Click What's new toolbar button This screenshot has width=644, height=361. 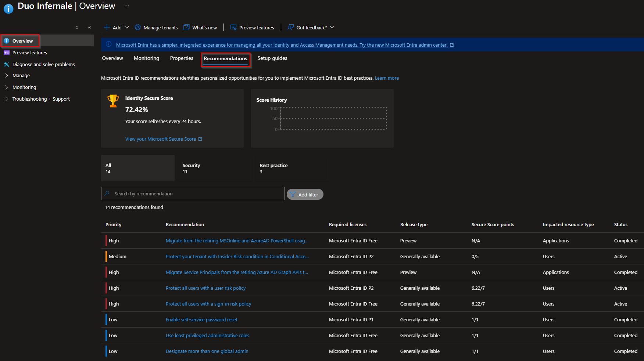pos(200,27)
